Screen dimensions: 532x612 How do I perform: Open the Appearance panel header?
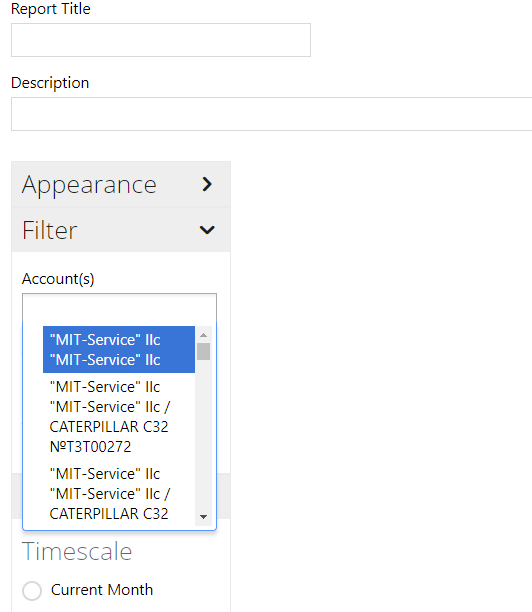[x=121, y=184]
